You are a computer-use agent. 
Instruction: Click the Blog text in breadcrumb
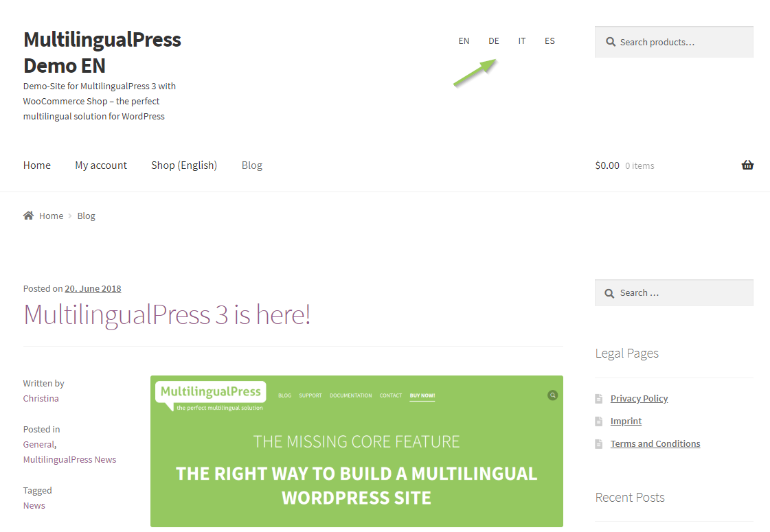click(x=86, y=216)
